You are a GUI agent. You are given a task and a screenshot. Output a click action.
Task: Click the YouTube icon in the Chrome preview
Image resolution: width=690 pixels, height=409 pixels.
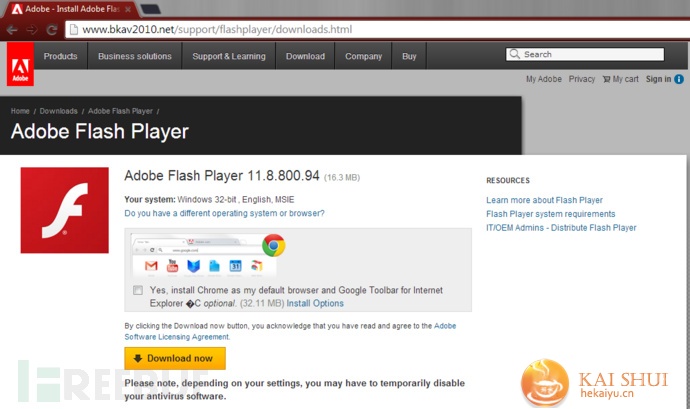pos(172,265)
